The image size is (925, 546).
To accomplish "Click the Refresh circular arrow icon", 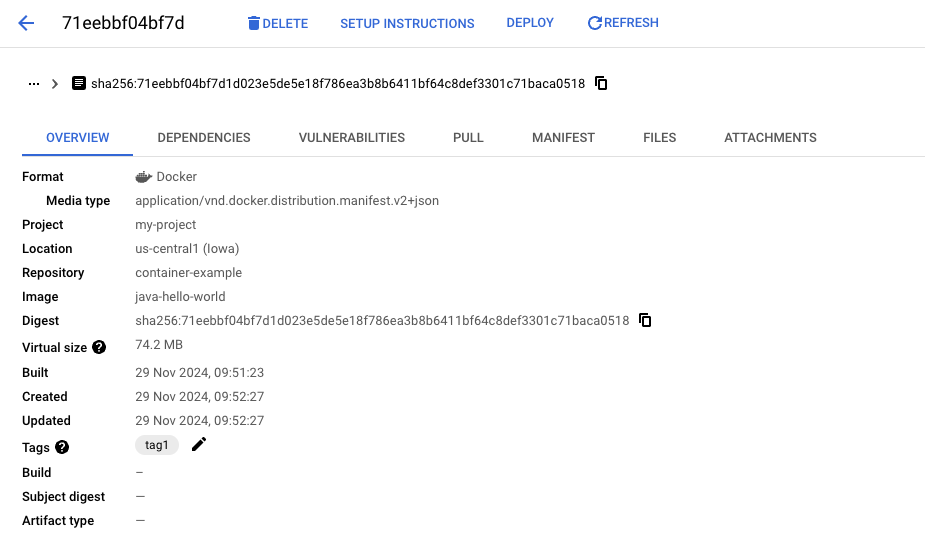I will click(x=595, y=23).
